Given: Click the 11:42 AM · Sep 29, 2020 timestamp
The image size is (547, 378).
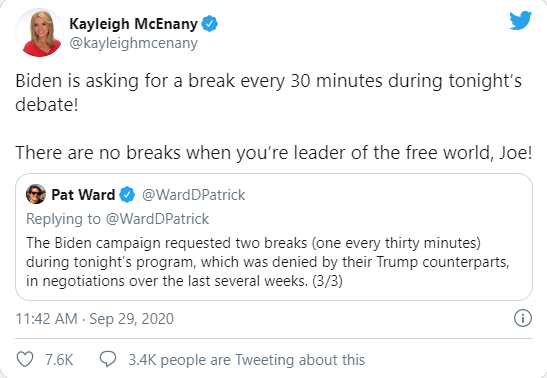Looking at the screenshot, I should pyautogui.click(x=95, y=319).
